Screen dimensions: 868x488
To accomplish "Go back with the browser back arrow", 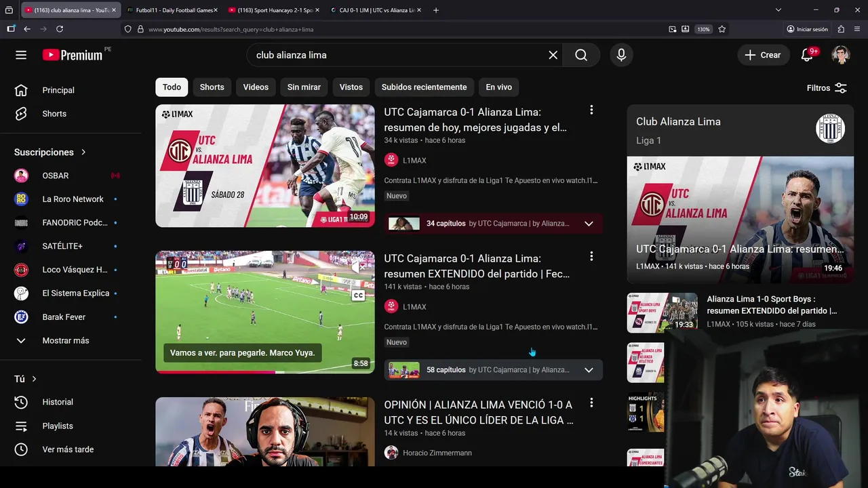I will 27,29.
